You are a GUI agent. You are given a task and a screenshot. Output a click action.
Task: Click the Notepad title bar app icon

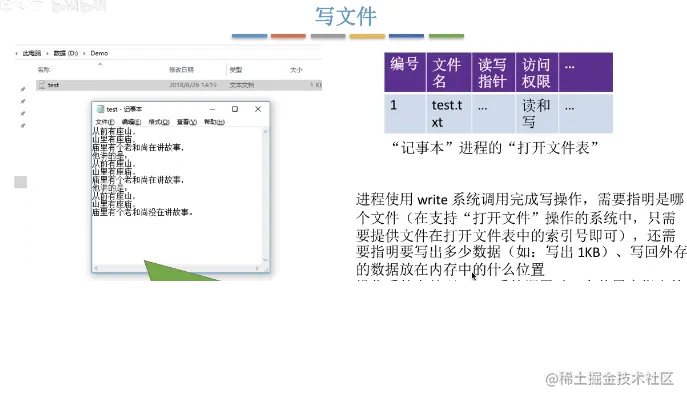(x=100, y=109)
